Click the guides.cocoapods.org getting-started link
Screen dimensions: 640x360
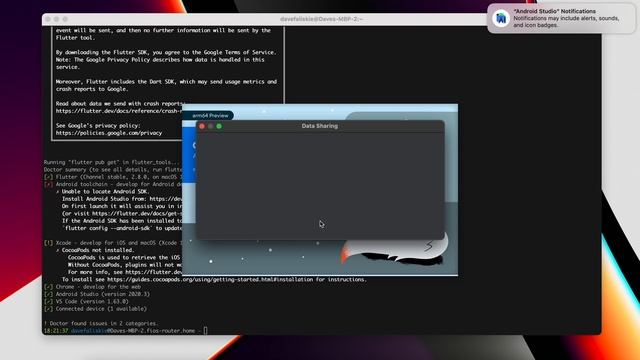[x=211, y=280]
